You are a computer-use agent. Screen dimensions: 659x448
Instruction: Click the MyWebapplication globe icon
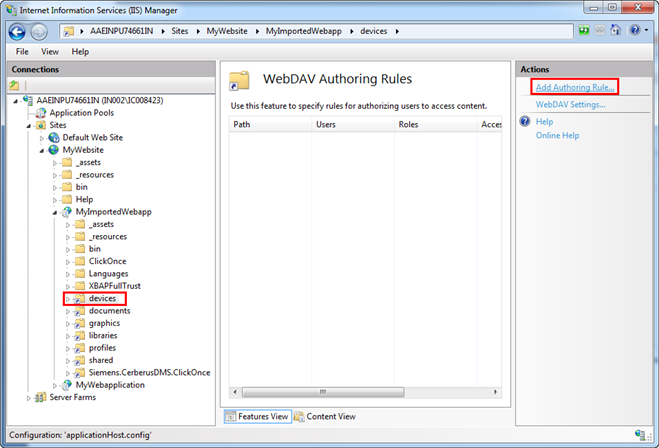pyautogui.click(x=67, y=385)
